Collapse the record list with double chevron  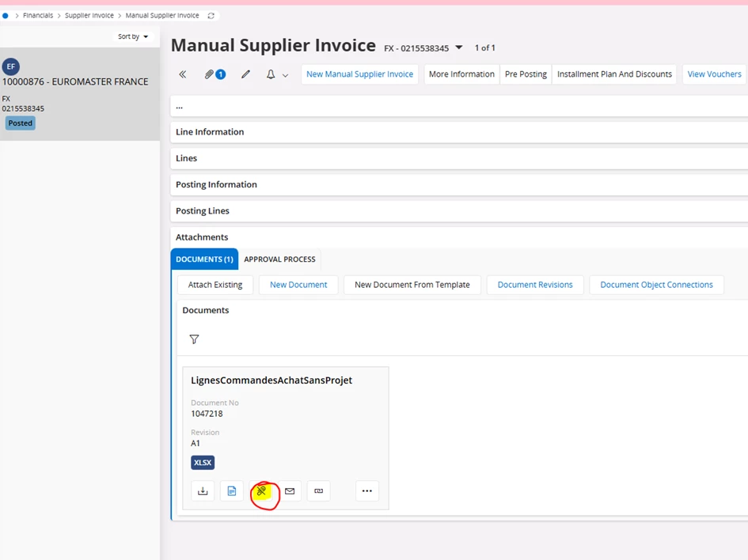[x=183, y=74]
